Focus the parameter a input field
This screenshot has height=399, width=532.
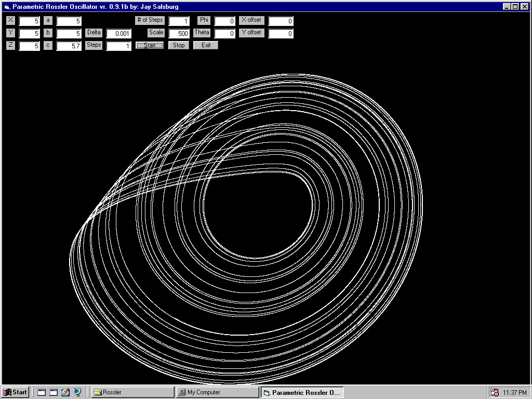click(x=69, y=21)
